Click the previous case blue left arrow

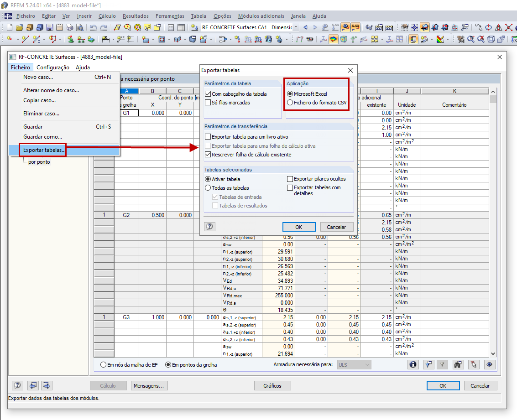tap(305, 27)
